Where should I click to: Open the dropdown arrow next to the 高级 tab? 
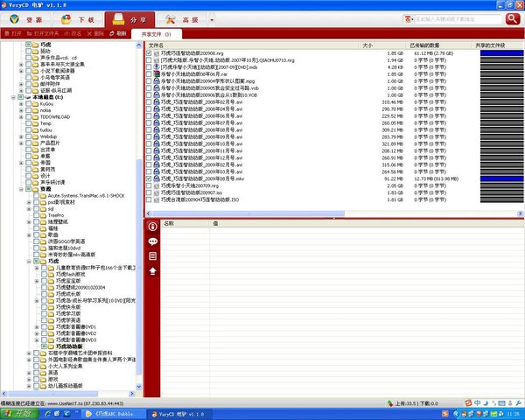(212, 20)
